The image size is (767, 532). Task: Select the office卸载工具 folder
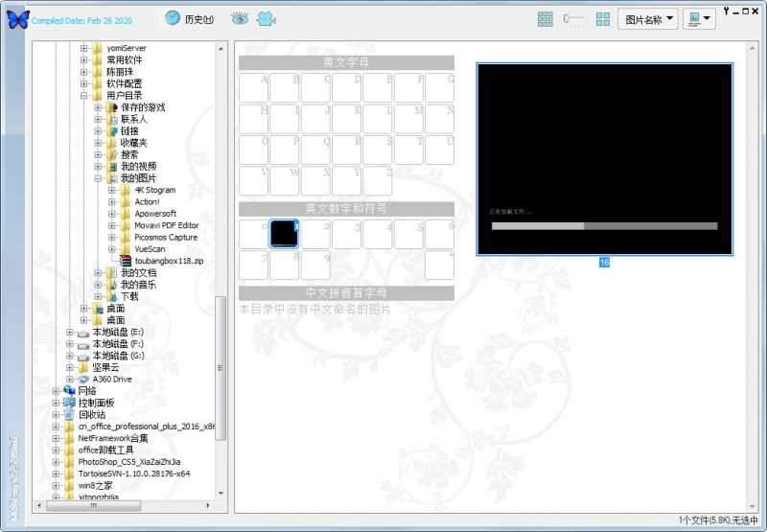(105, 450)
